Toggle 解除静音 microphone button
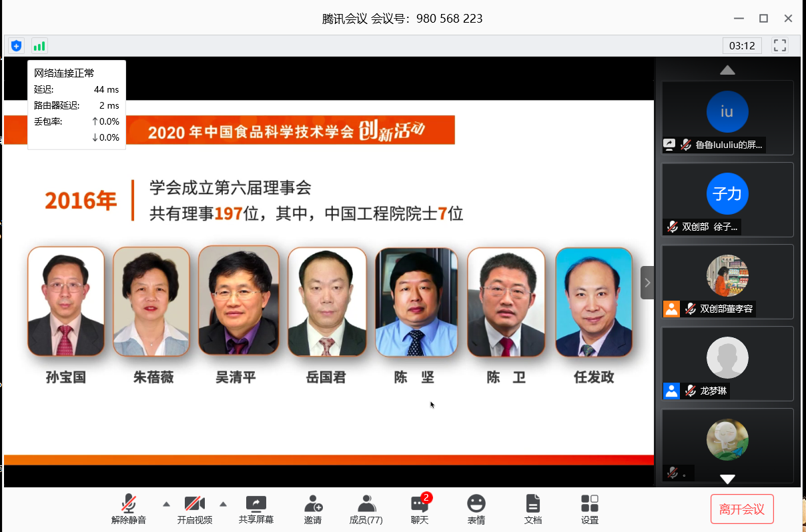Image resolution: width=806 pixels, height=532 pixels. (129, 509)
